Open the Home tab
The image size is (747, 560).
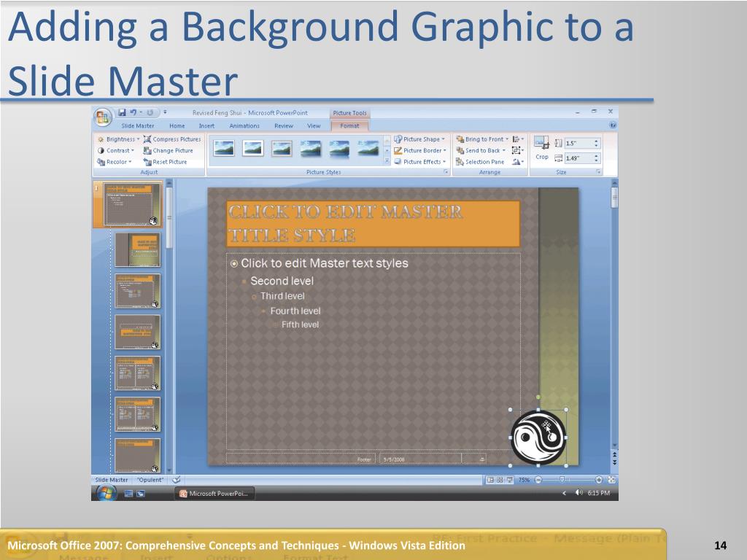[177, 125]
